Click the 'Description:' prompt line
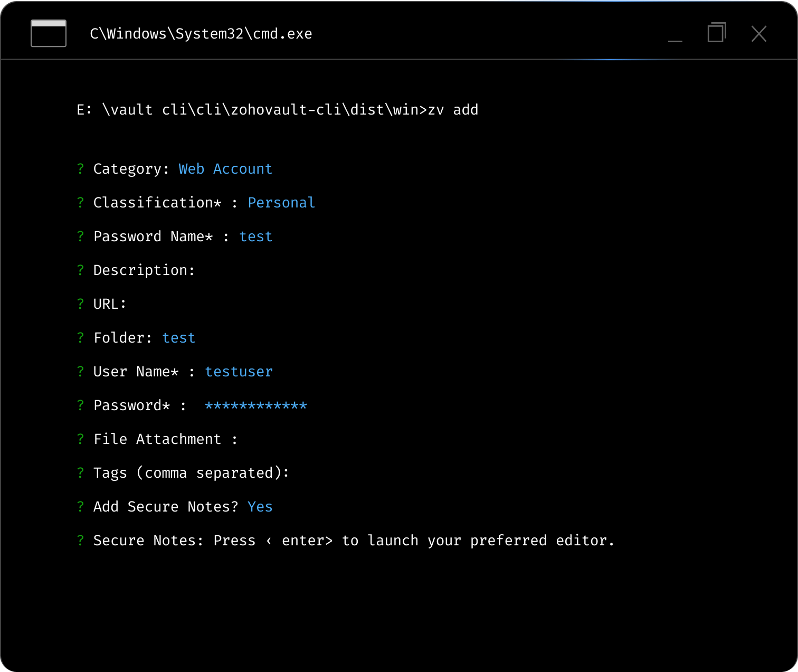 point(136,270)
